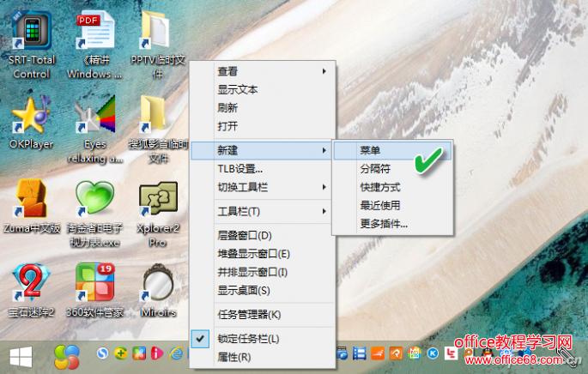Click the blue circled K taskbar icon
This screenshot has height=374, width=588.
pos(433,353)
